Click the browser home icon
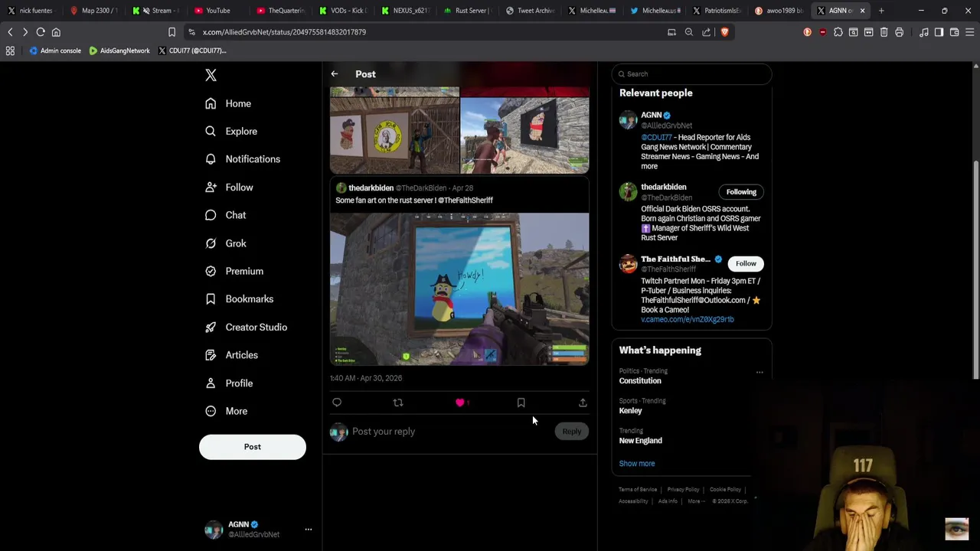Screen dimensions: 980x551 (x=56, y=32)
